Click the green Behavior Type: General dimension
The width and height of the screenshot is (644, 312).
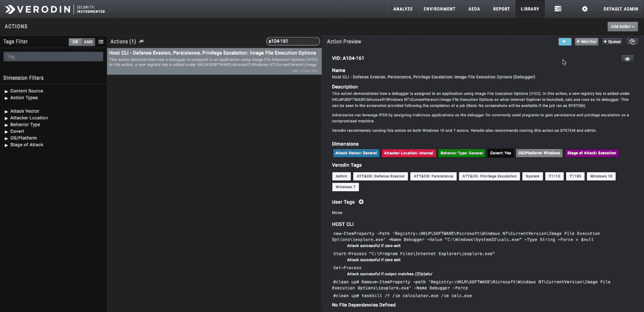click(462, 153)
